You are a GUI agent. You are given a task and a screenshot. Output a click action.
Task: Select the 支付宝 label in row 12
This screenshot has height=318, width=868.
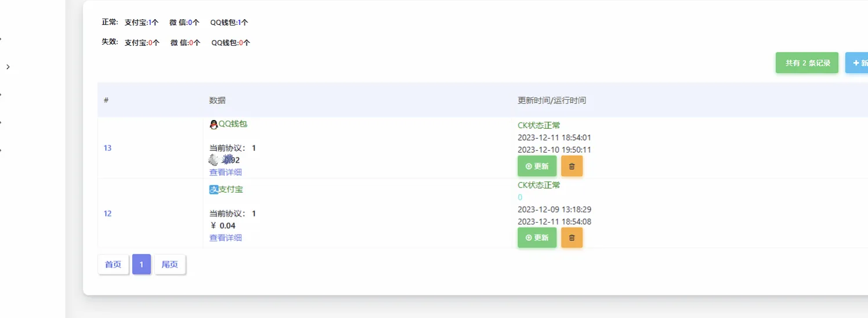click(231, 189)
